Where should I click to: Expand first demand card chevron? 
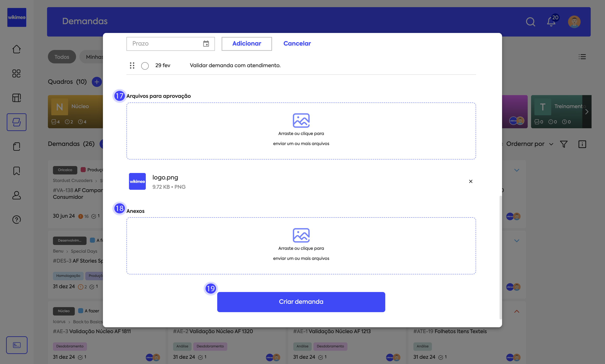[516, 170]
